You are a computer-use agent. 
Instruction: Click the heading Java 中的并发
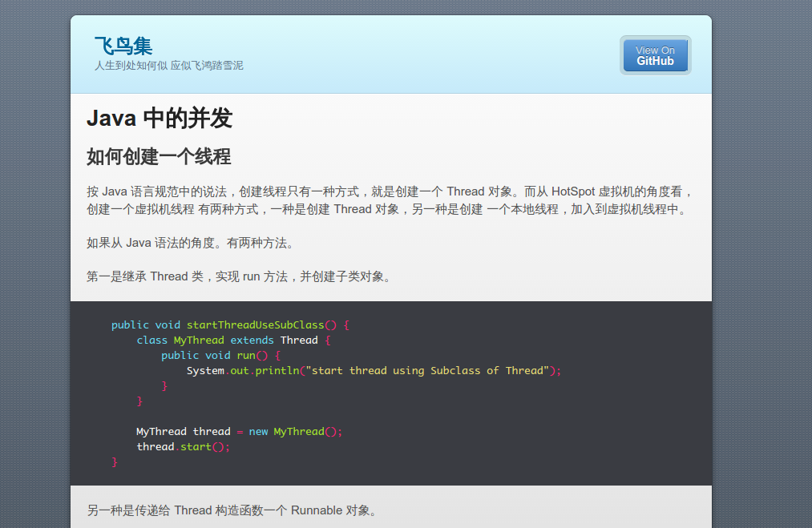tap(159, 119)
